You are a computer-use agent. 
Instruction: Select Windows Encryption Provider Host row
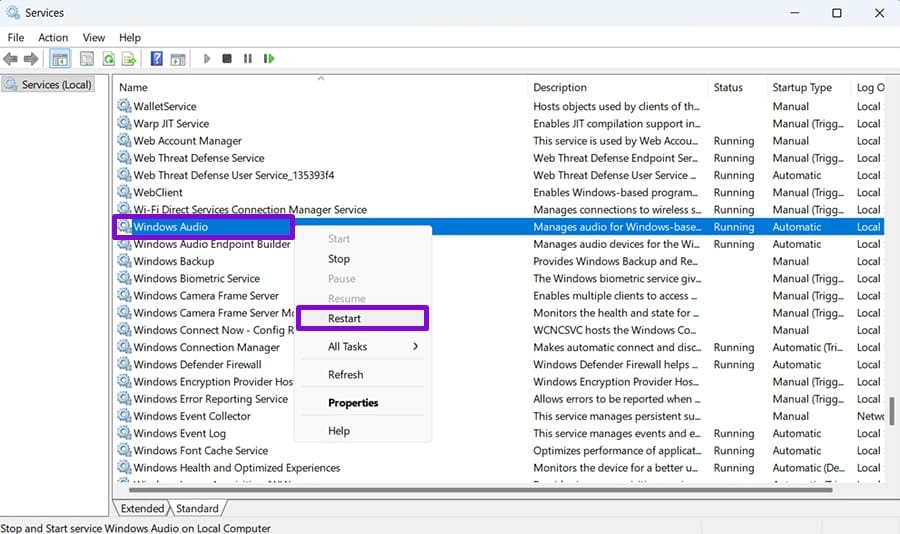pos(498,381)
